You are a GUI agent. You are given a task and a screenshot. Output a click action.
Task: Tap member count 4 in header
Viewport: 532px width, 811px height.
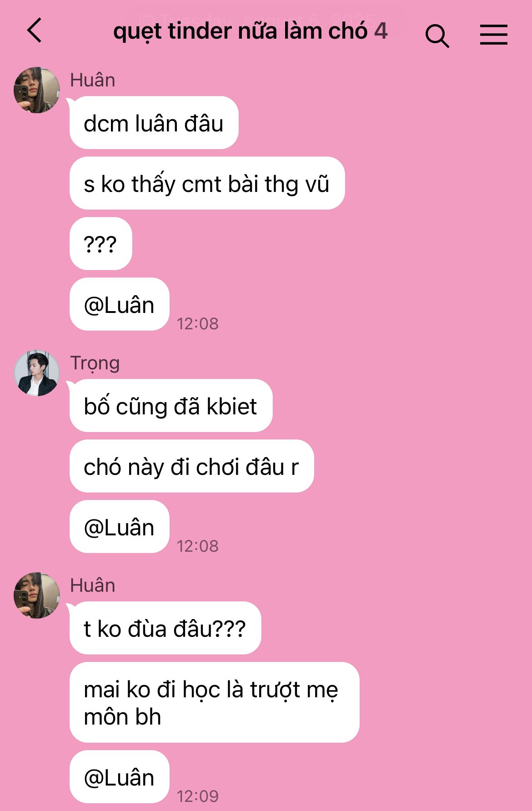coord(381,31)
